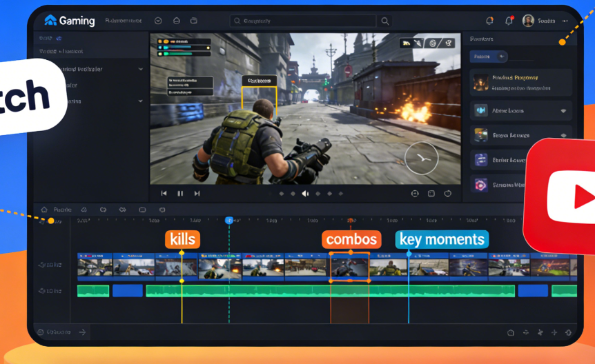Skip to previous frame in preview
Viewport: 595px width, 364px height.
164,194
